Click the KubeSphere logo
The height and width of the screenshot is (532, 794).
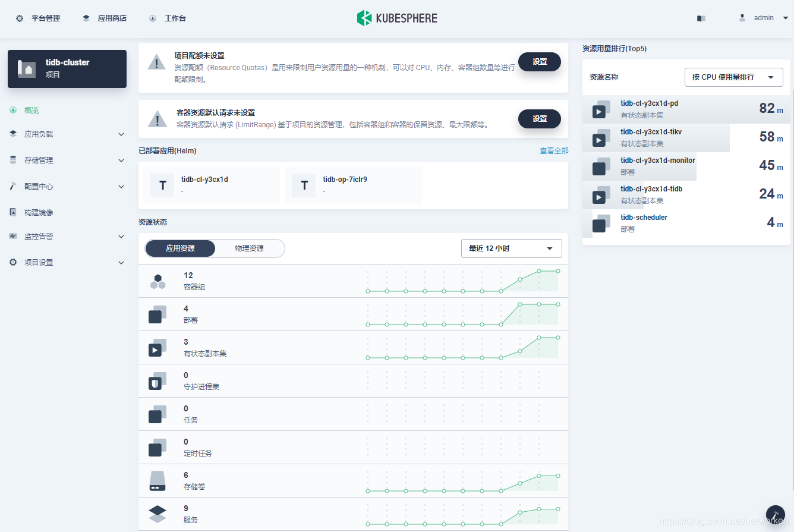pos(397,18)
